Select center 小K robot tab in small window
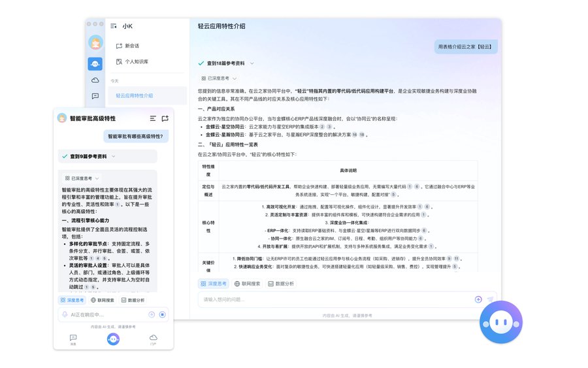The height and width of the screenshot is (368, 588). (x=113, y=339)
